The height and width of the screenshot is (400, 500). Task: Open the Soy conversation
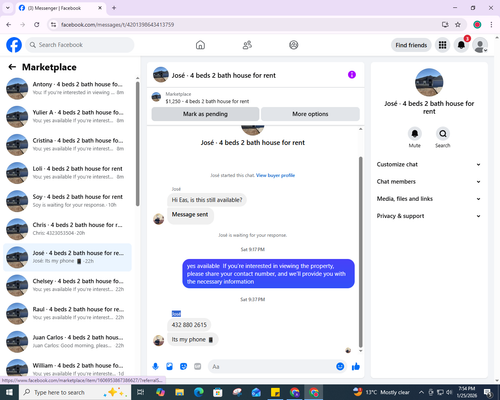(67, 201)
